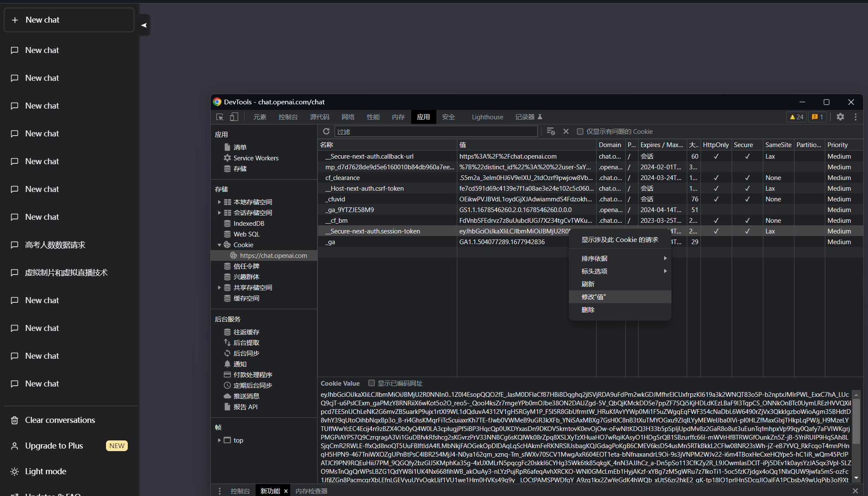Delete selected cookie with X icon
868x496 pixels.
(x=566, y=132)
